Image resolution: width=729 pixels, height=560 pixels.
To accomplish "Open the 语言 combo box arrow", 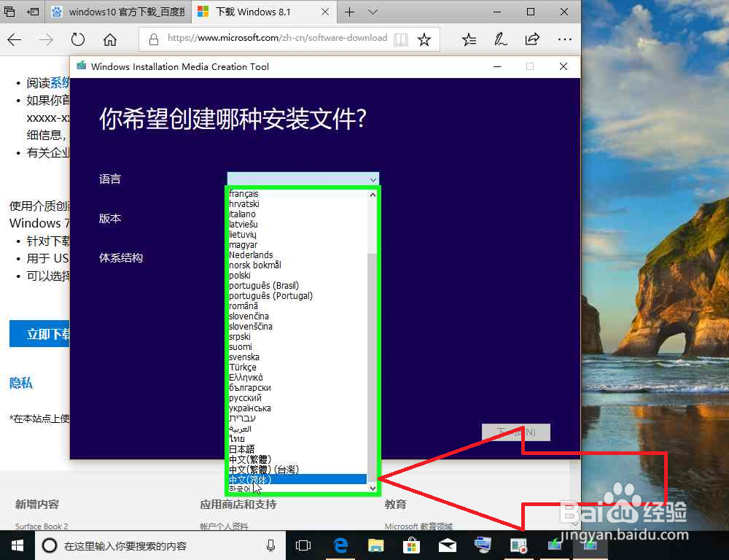I will pyautogui.click(x=373, y=179).
